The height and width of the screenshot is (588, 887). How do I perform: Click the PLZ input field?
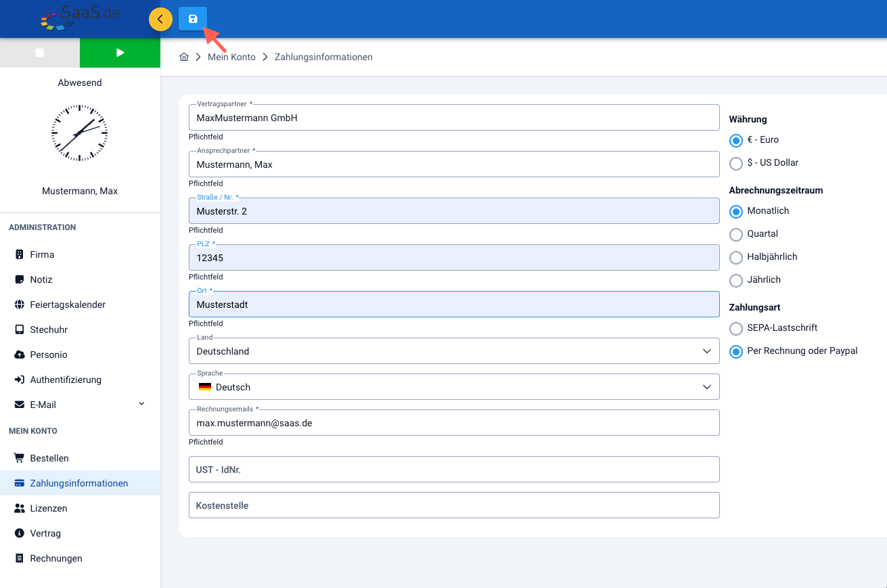pyautogui.click(x=454, y=258)
